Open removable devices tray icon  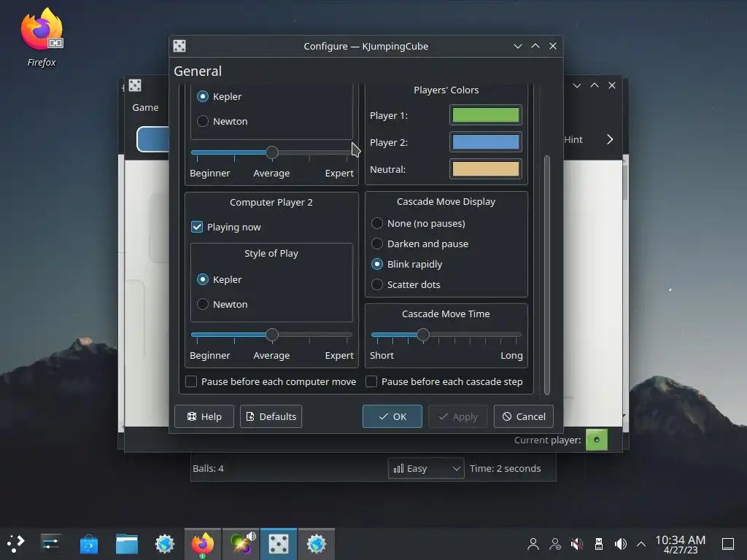point(599,544)
